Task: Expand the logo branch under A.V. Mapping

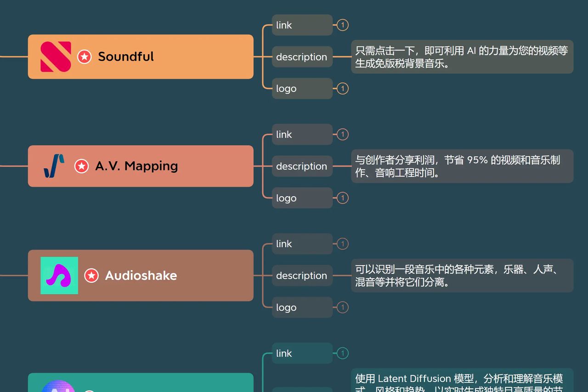Action: 342,198
